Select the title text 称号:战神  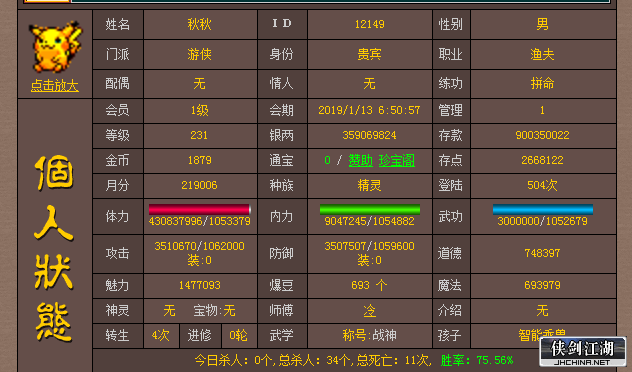370,335
